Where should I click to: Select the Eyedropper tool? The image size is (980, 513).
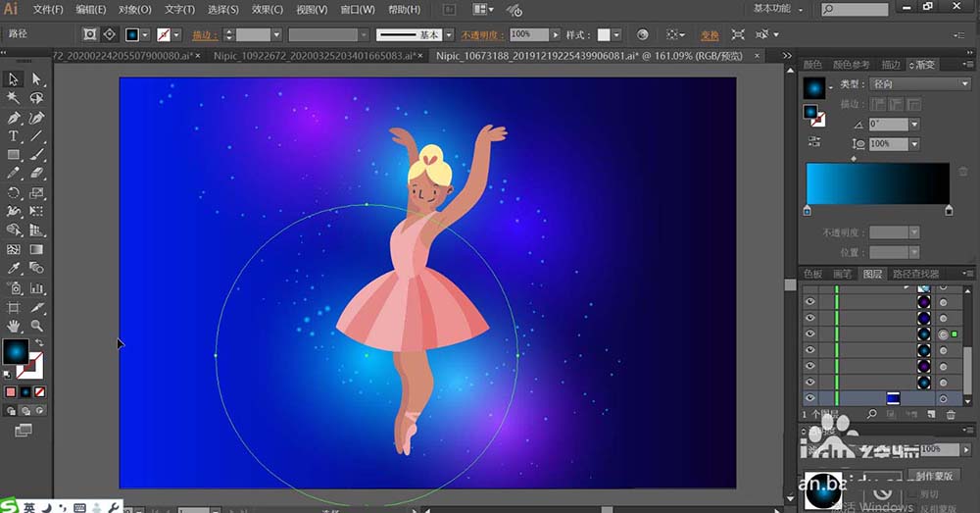pos(14,268)
